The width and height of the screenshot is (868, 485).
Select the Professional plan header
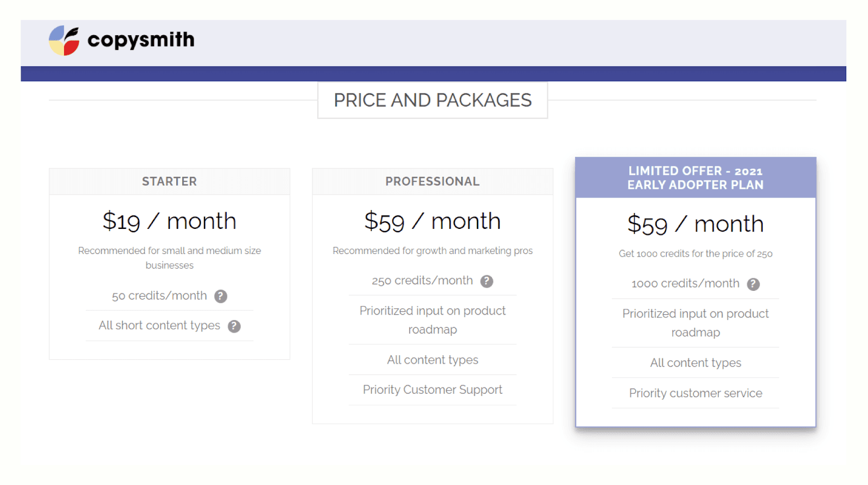(432, 182)
